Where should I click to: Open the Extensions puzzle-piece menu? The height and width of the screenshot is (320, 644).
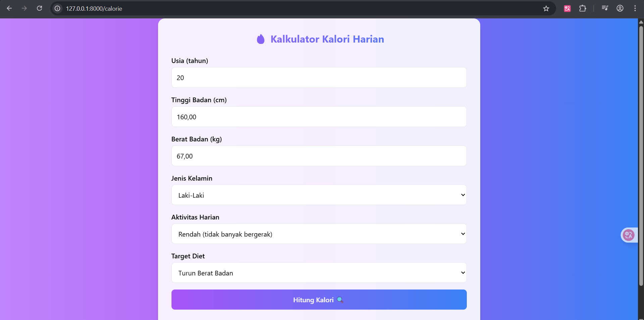[583, 8]
